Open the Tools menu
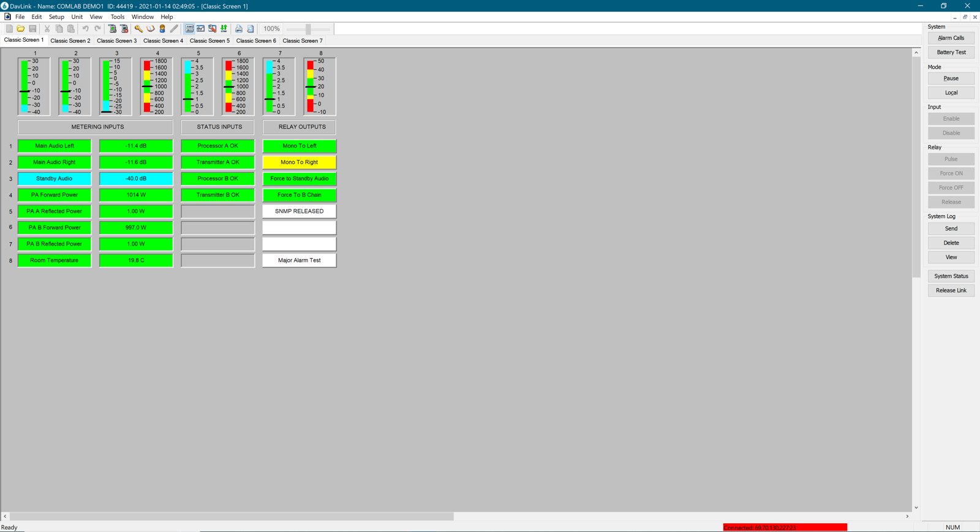Image resolution: width=980 pixels, height=532 pixels. coord(117,17)
